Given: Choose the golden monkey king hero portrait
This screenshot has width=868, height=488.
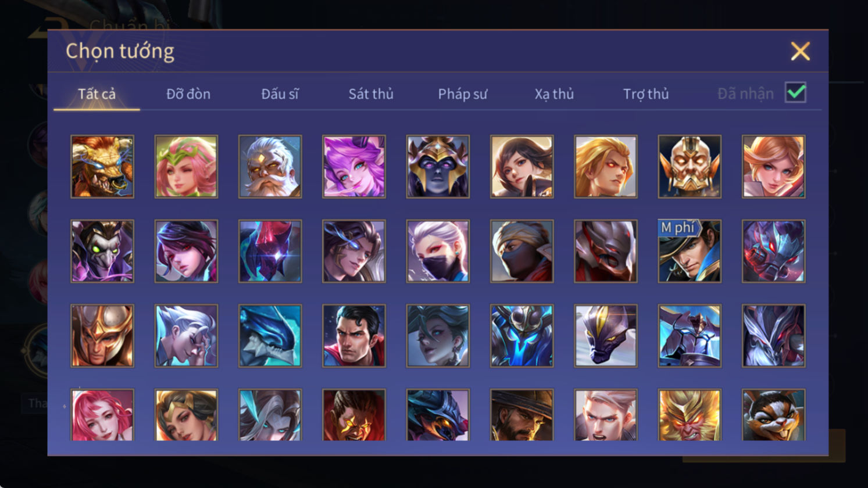Looking at the screenshot, I should point(689,415).
